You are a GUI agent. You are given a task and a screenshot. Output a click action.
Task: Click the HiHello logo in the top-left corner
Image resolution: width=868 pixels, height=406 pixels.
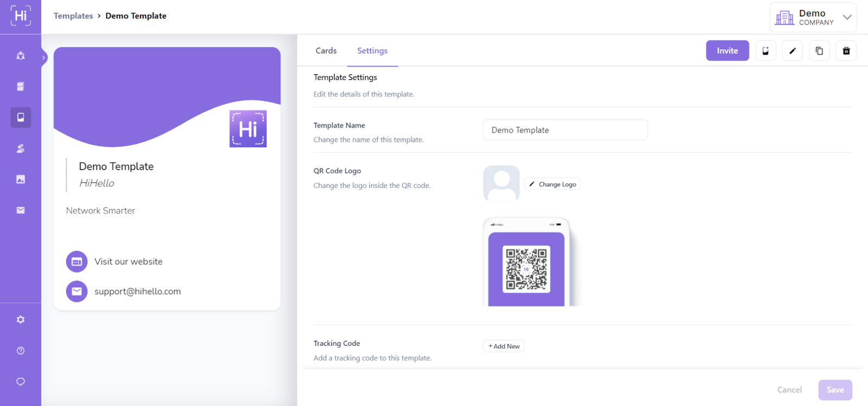pyautogui.click(x=21, y=16)
